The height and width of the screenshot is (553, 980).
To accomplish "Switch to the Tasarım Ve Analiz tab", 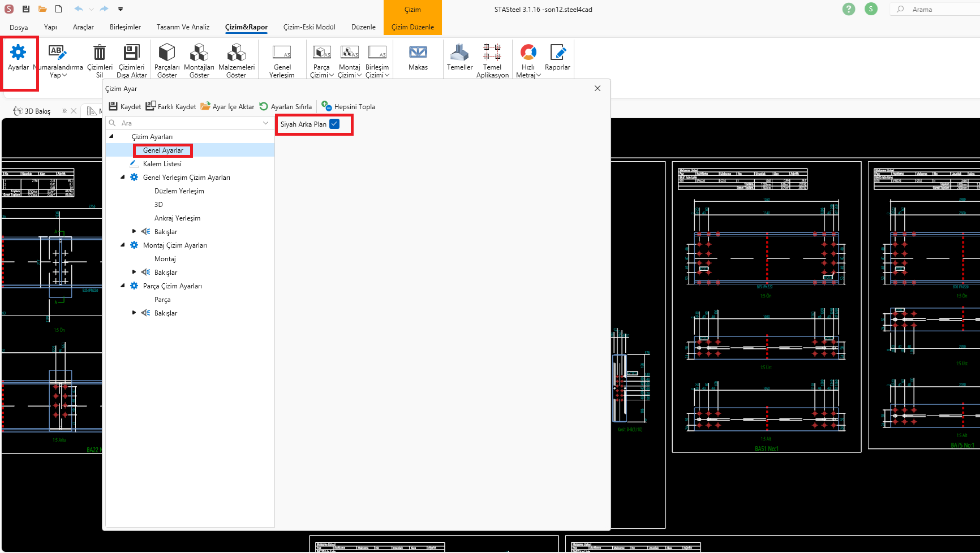I will pyautogui.click(x=183, y=27).
